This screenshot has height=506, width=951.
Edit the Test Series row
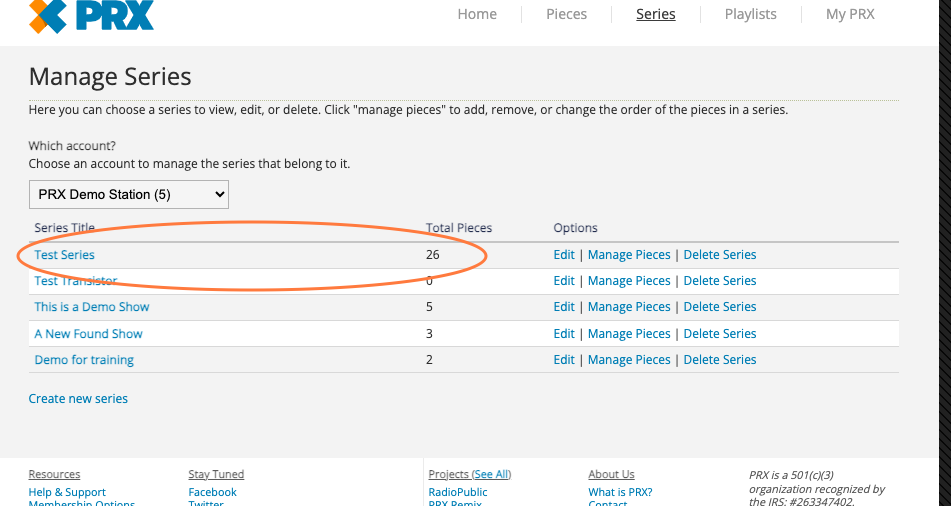563,255
